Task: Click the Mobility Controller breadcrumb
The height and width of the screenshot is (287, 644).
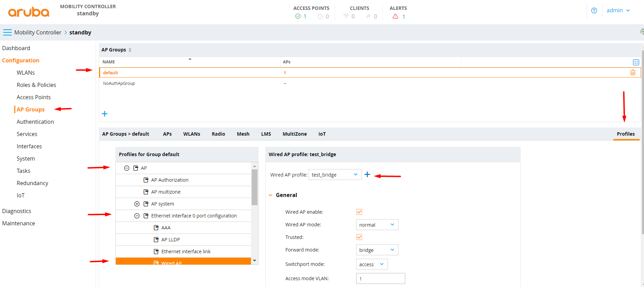Action: 38,32
